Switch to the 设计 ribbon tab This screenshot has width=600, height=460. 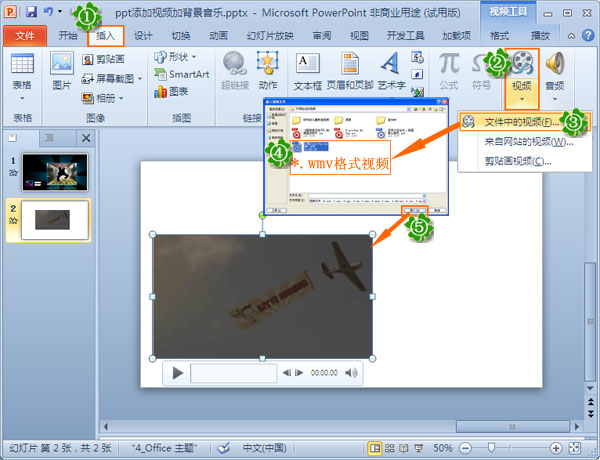143,36
